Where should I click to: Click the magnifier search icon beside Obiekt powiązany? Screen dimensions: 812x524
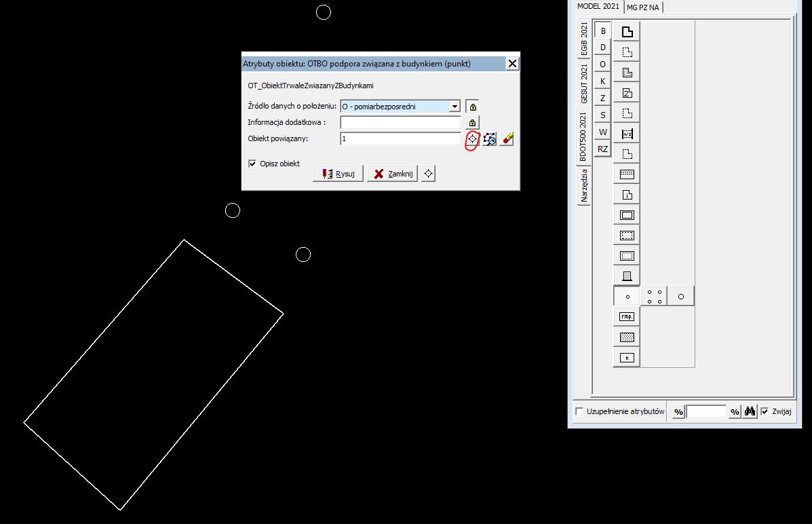(x=490, y=138)
